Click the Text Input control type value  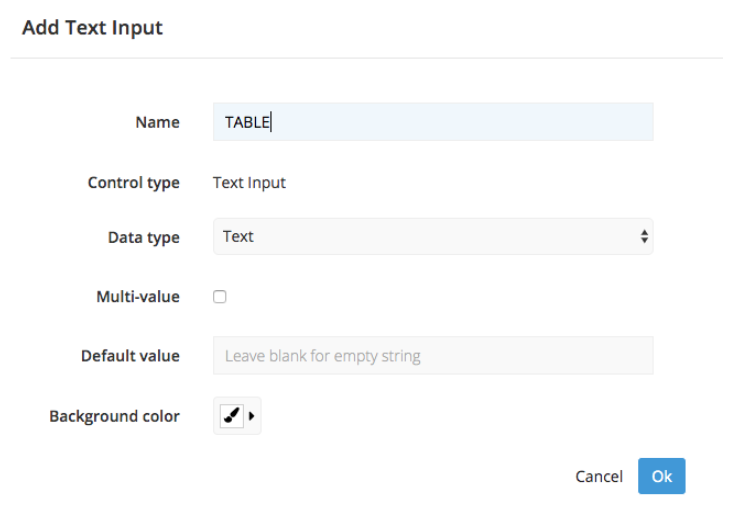pyautogui.click(x=249, y=182)
